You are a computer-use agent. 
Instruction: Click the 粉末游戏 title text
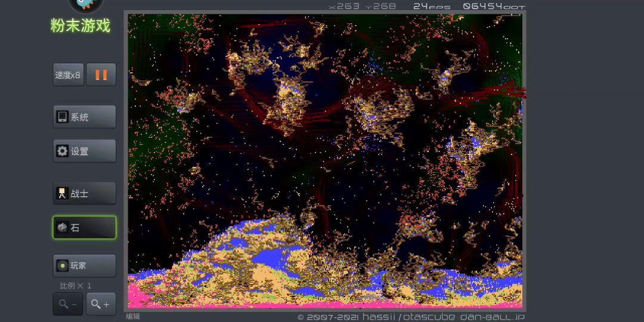tap(80, 26)
